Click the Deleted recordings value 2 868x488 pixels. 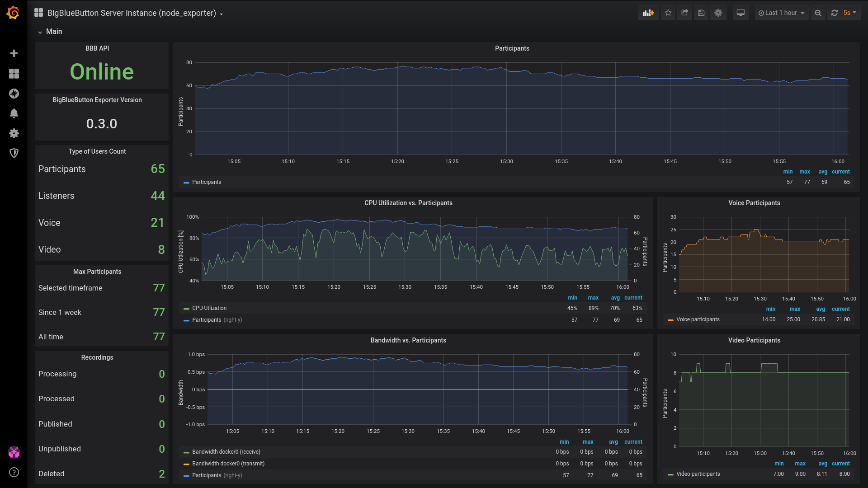(x=162, y=474)
